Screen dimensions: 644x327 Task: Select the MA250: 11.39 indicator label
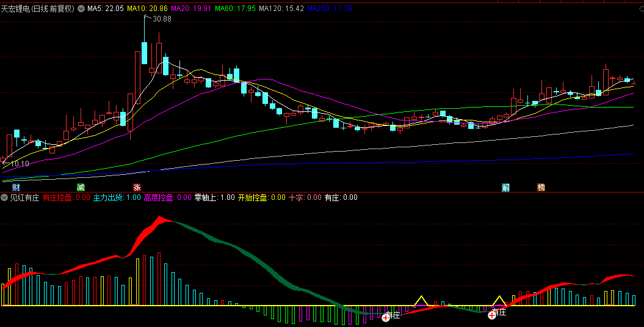pyautogui.click(x=330, y=8)
